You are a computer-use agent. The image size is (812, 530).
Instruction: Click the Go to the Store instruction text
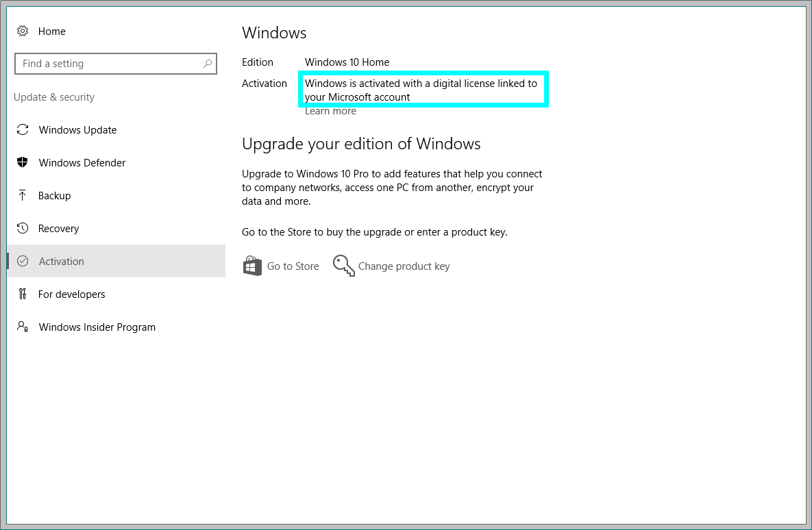point(374,232)
